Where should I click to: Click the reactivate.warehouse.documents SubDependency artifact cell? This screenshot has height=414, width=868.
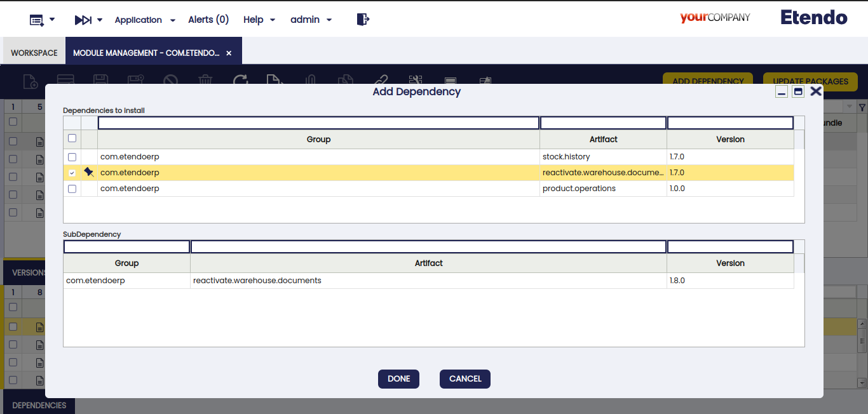point(428,281)
